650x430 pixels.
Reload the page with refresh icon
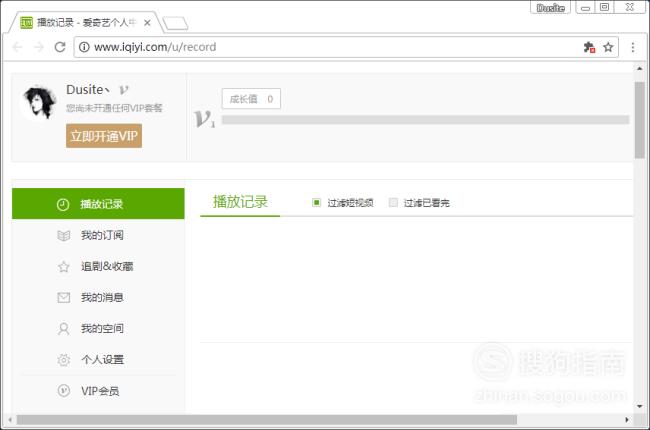(60, 47)
